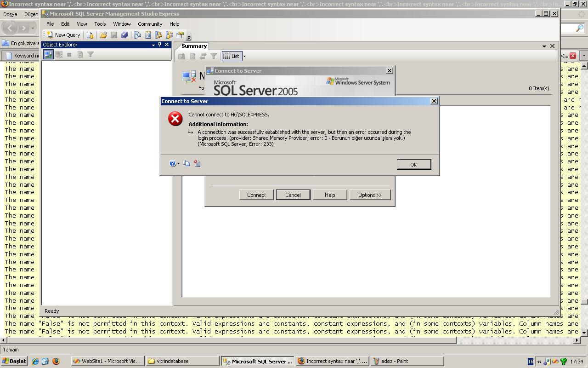The image size is (588, 368).
Task: Click the Save All icon
Action: [x=124, y=35]
